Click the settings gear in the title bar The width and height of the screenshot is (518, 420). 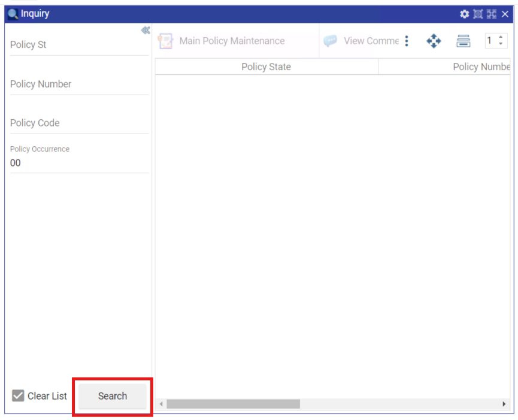464,14
